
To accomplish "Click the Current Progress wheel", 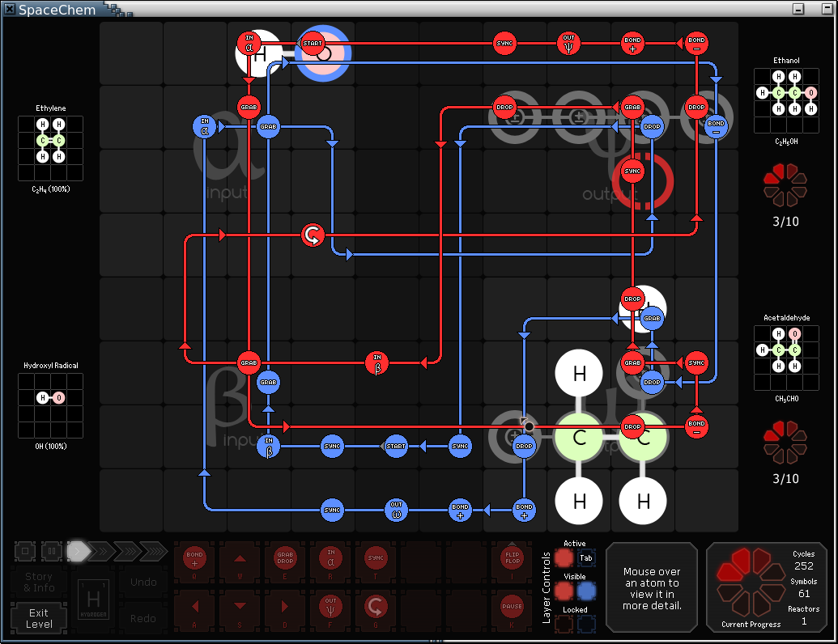I will click(750, 582).
